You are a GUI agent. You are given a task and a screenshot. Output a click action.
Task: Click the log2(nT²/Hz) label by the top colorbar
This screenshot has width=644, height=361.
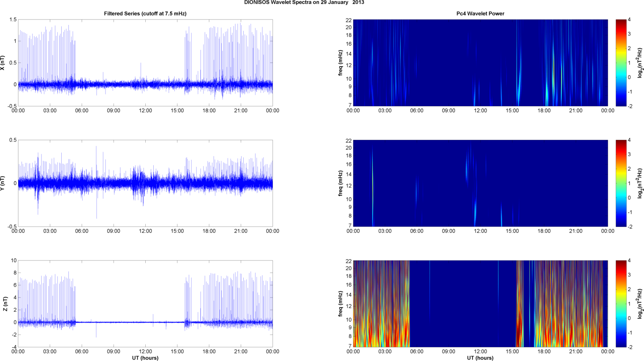pyautogui.click(x=640, y=63)
